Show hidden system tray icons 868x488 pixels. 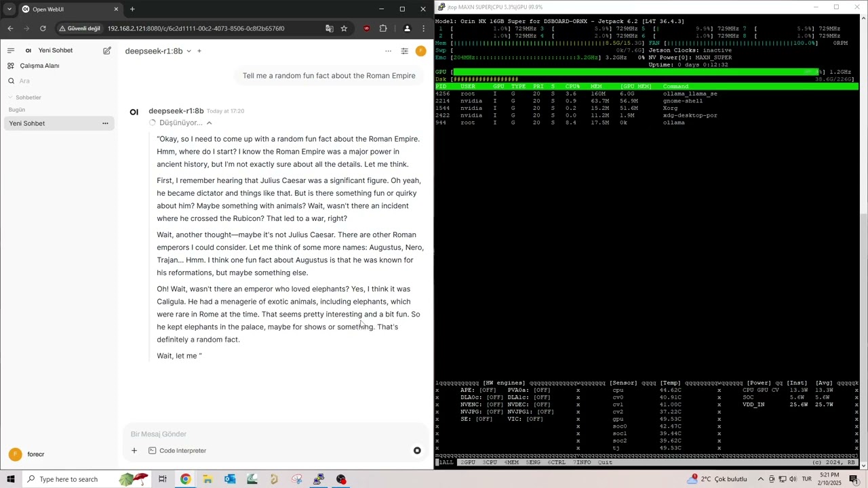point(760,479)
